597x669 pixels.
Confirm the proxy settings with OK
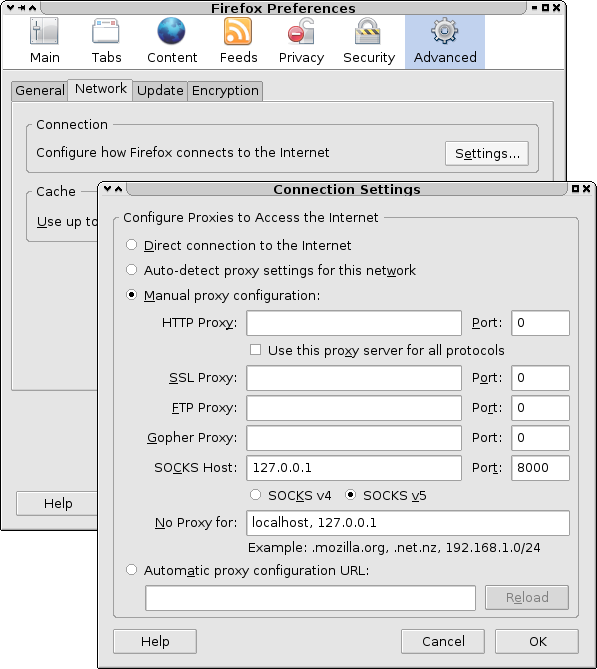pos(537,641)
